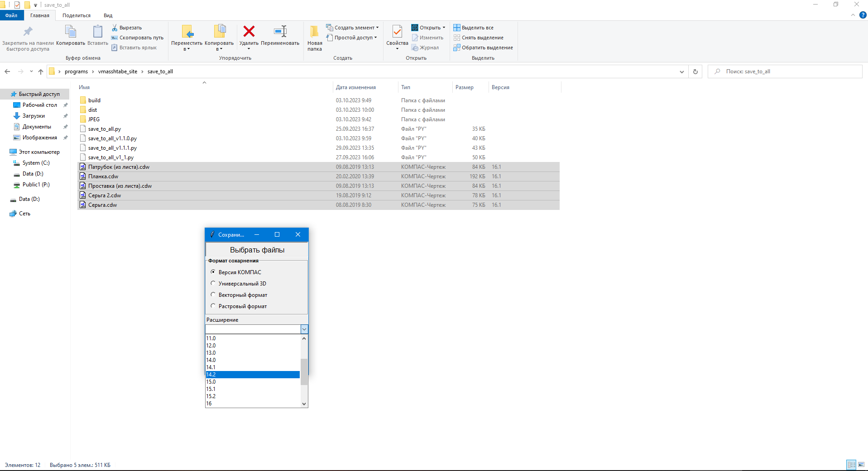868x471 pixels.
Task: Switch to the Вид tab
Action: click(108, 15)
